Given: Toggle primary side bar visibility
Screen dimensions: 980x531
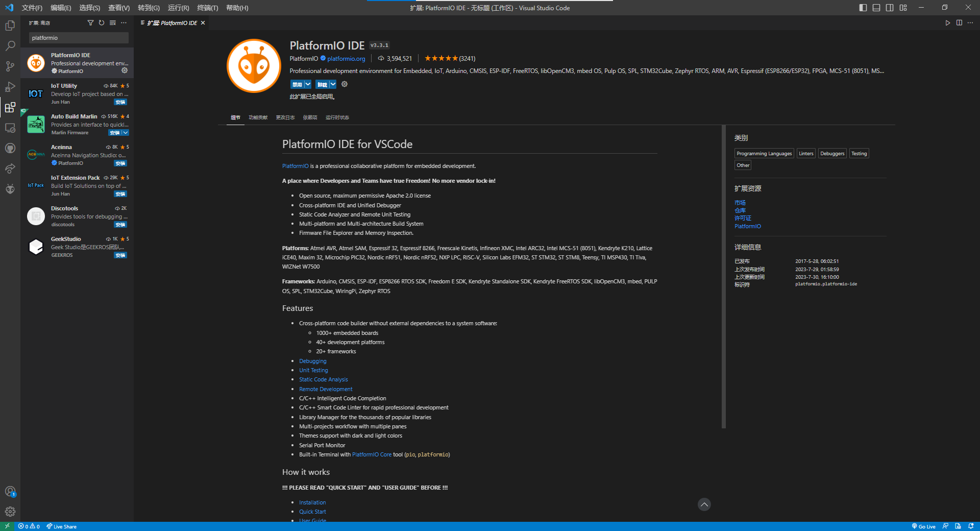Looking at the screenshot, I should (x=863, y=8).
